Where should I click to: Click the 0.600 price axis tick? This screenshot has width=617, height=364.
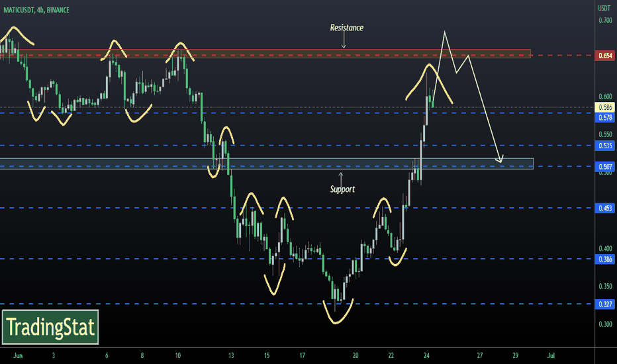coord(605,97)
